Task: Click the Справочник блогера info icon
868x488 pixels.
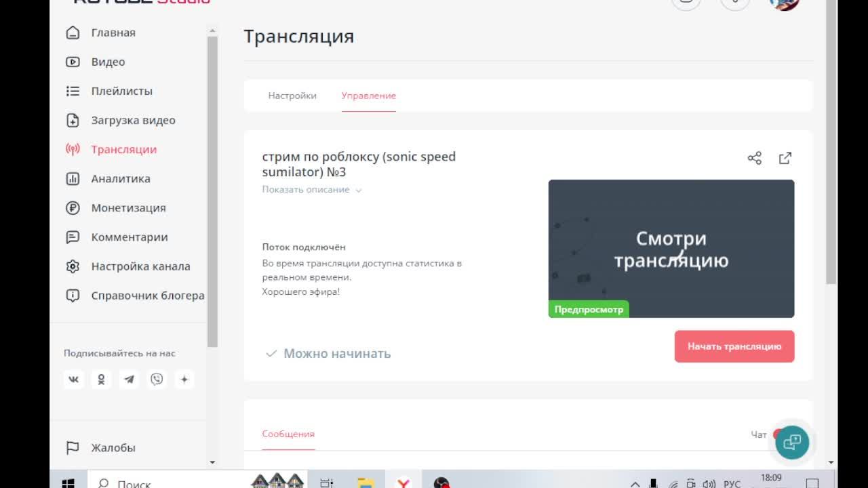Action: (x=73, y=296)
